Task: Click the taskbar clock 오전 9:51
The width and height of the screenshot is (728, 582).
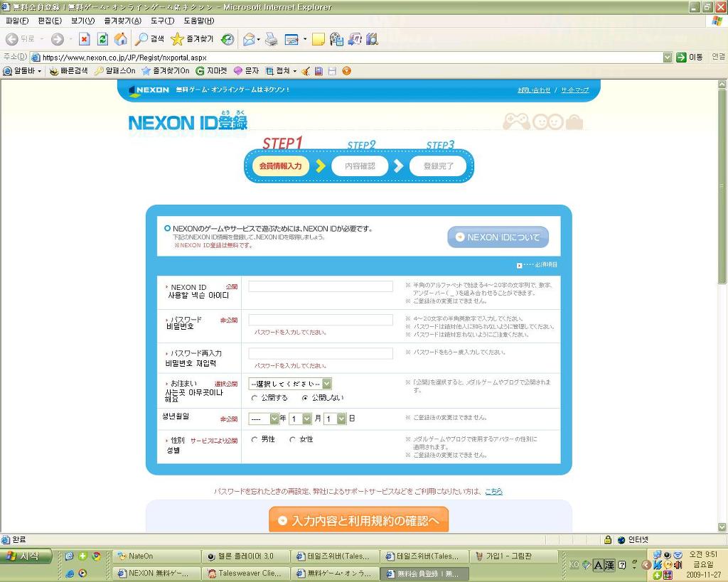Action: 703,554
